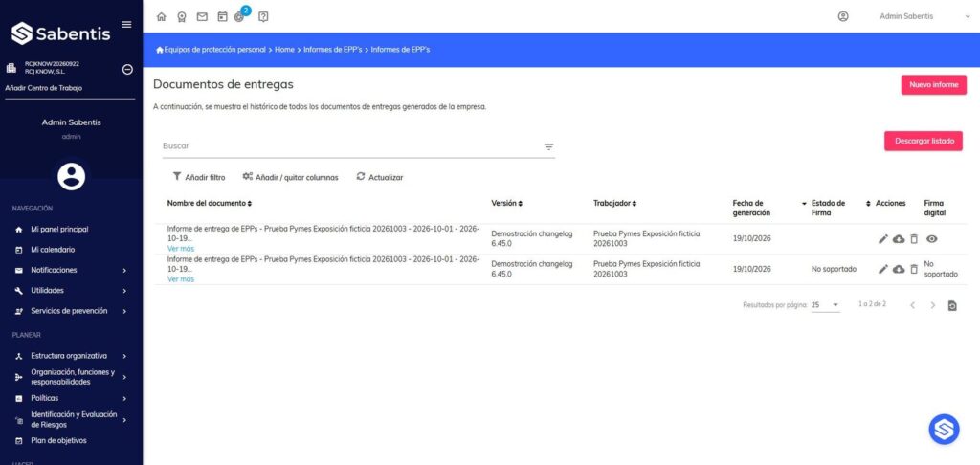Delete the first row document

pos(914,239)
